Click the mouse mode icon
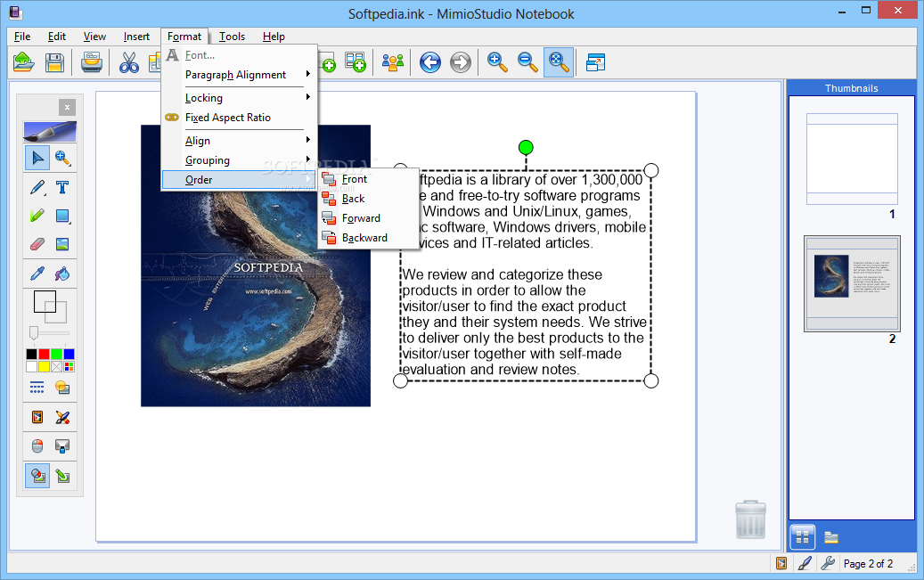Screen dimensions: 924x580 [37, 446]
